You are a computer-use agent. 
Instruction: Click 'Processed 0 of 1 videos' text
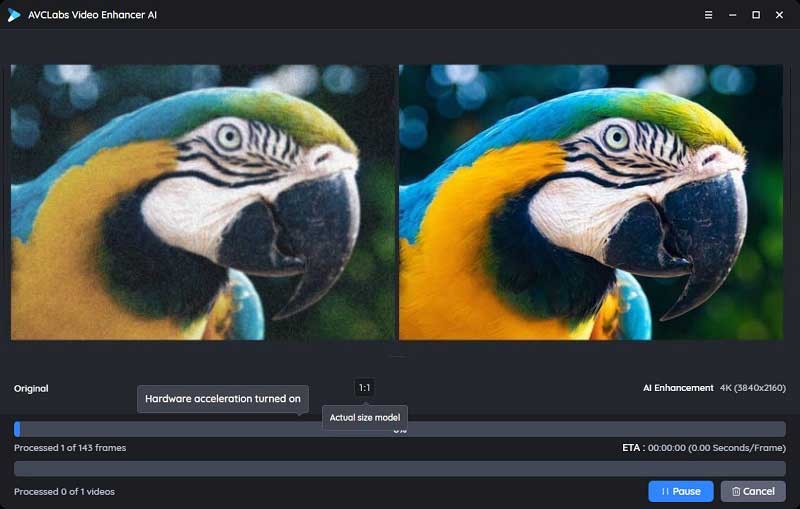[x=64, y=492]
